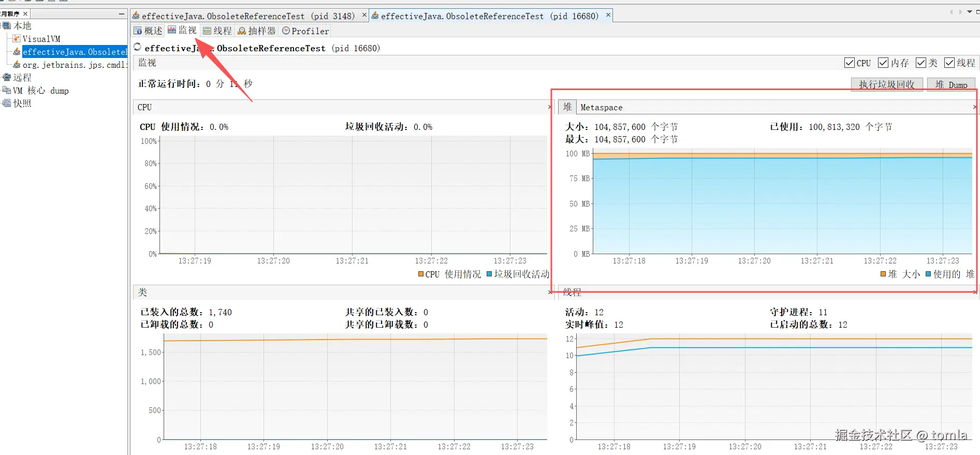
Task: Click inside the threads count chart
Action: click(x=774, y=387)
